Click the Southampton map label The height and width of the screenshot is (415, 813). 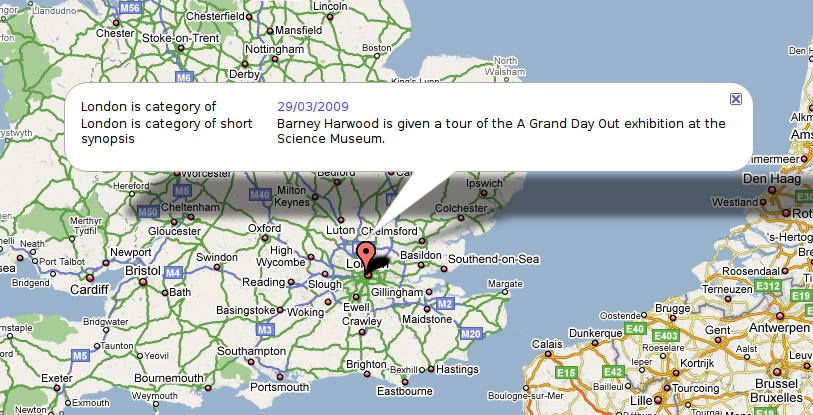click(x=251, y=351)
